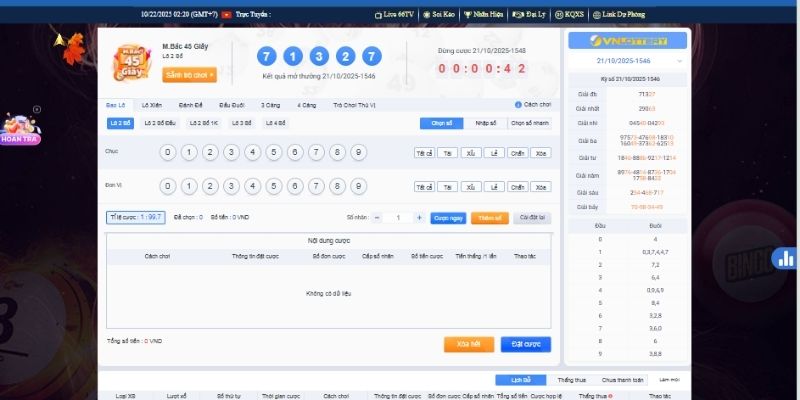
Task: Click the Số nhân value field
Action: click(x=398, y=218)
